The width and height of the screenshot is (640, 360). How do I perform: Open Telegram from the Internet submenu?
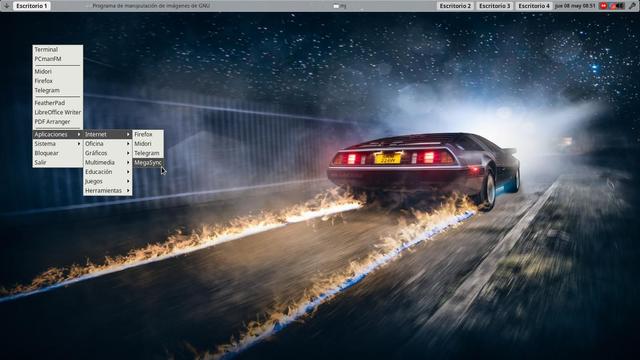click(148, 153)
